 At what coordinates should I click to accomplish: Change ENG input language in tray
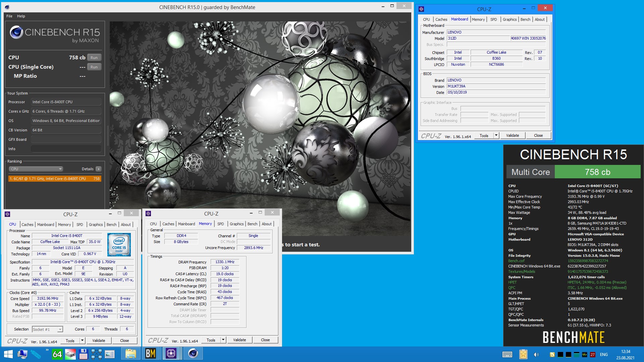604,354
